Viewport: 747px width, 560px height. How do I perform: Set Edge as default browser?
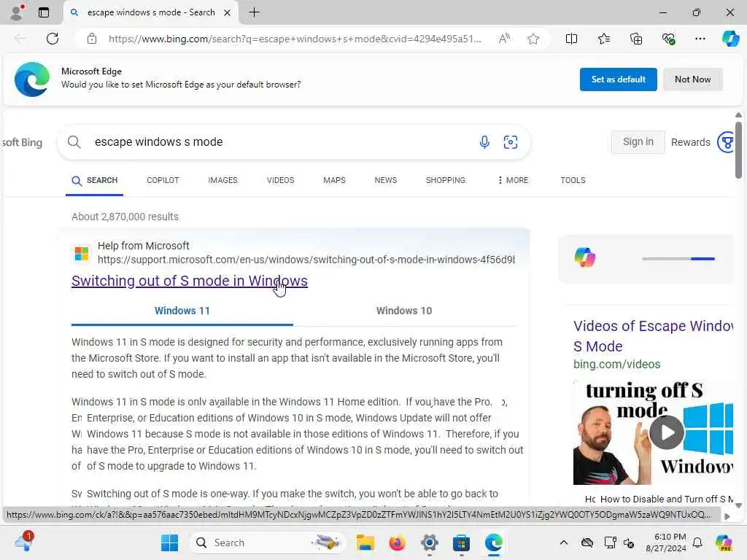click(x=618, y=79)
